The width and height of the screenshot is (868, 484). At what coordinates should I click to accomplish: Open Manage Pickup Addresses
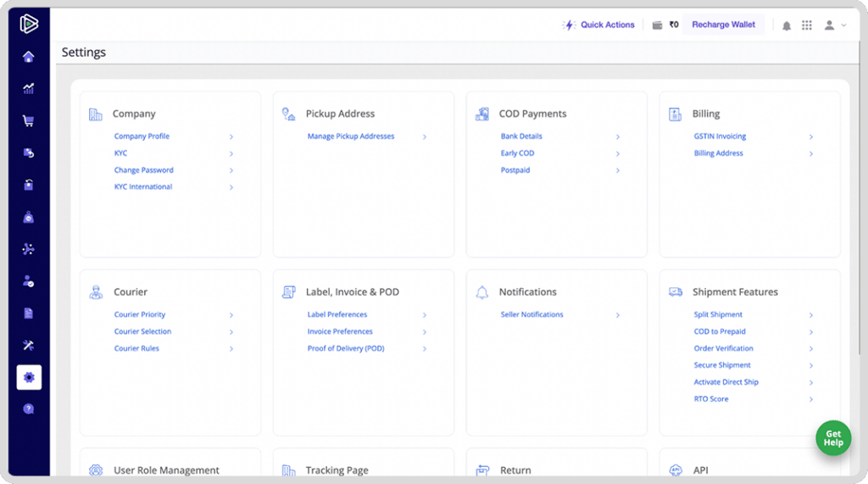(351, 136)
